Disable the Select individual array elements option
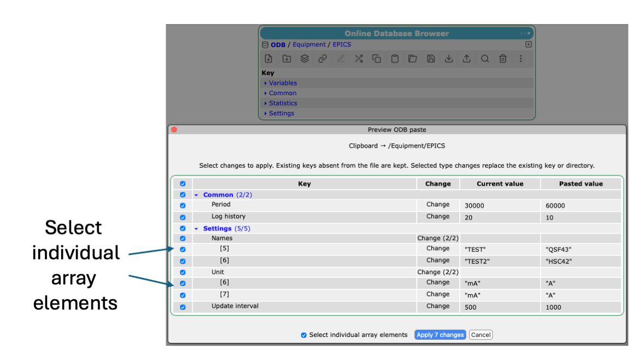This screenshot has width=644, height=361. (303, 335)
